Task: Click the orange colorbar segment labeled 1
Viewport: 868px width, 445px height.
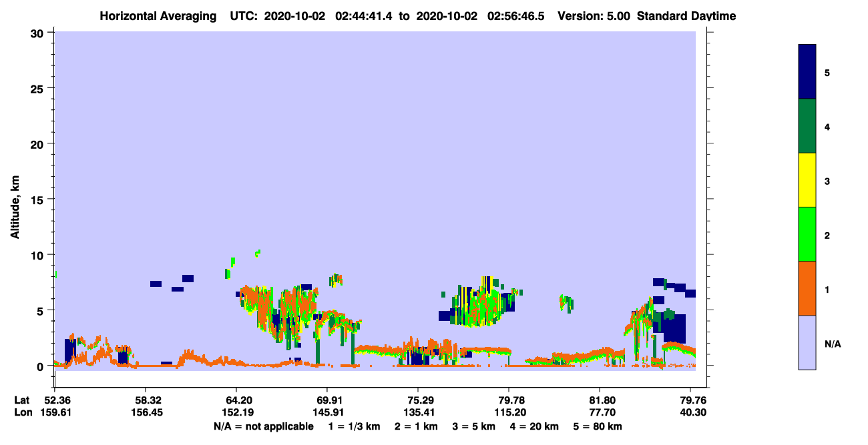Action: click(x=807, y=288)
